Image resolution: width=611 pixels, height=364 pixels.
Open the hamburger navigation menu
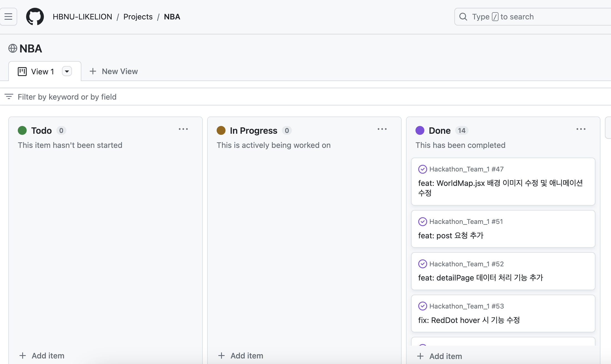point(8,17)
